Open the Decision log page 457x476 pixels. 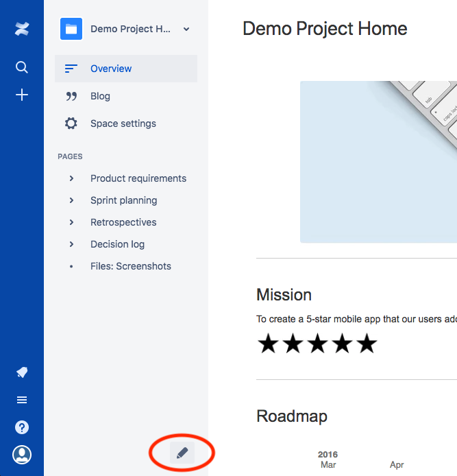tap(117, 244)
